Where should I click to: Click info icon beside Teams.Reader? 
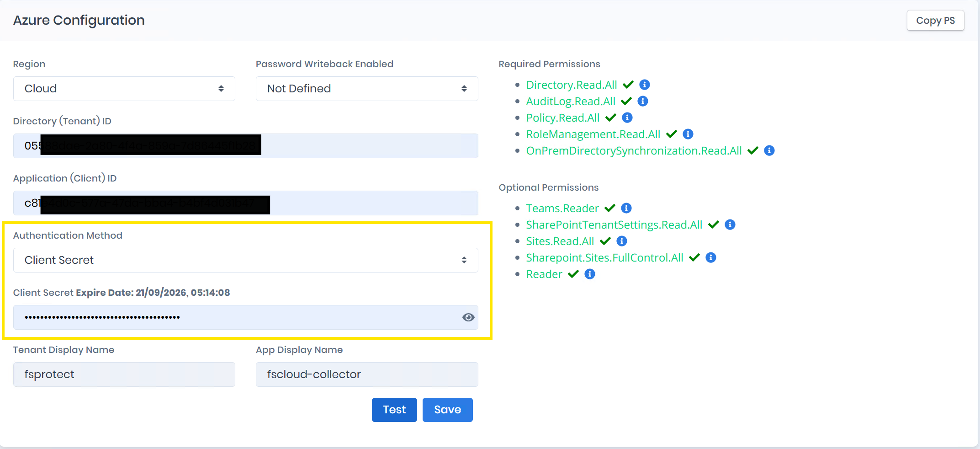[x=626, y=208]
